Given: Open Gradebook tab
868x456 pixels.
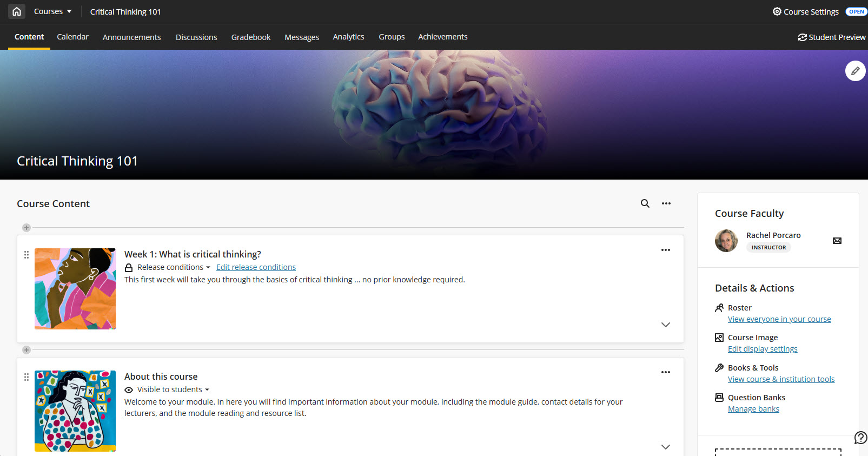Looking at the screenshot, I should (251, 37).
